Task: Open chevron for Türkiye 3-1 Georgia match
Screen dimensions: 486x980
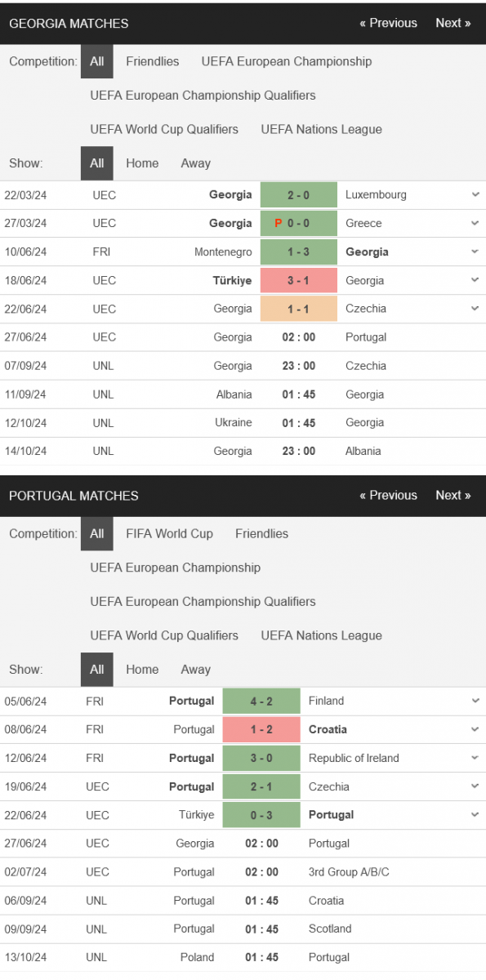Action: point(475,280)
